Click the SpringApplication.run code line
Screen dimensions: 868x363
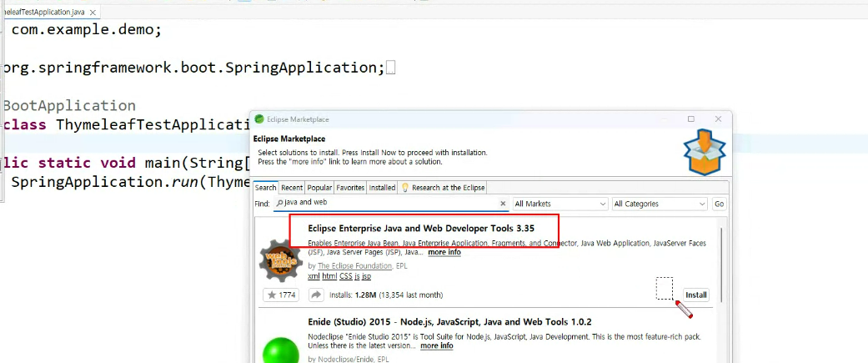[130, 182]
